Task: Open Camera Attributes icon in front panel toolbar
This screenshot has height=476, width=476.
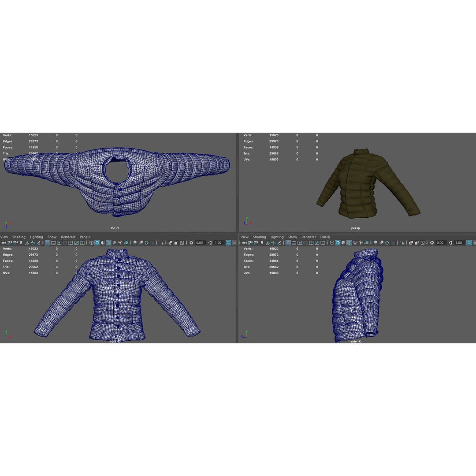Action: (x=15, y=242)
